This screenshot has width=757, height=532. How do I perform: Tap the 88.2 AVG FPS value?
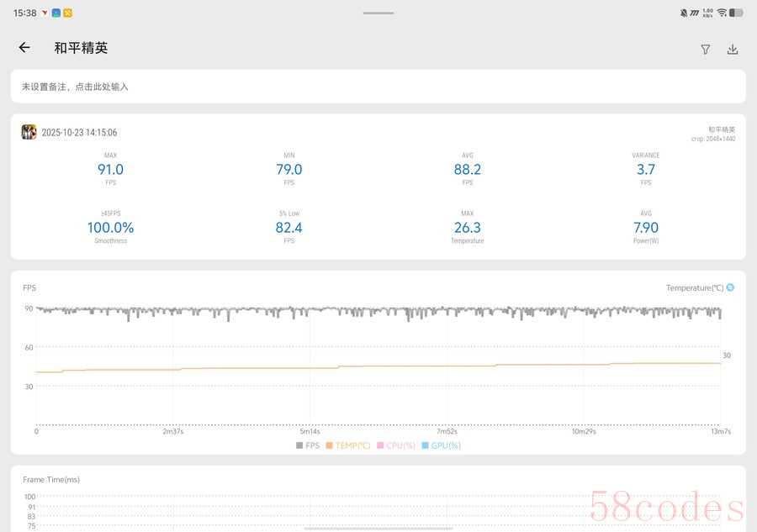pos(468,169)
